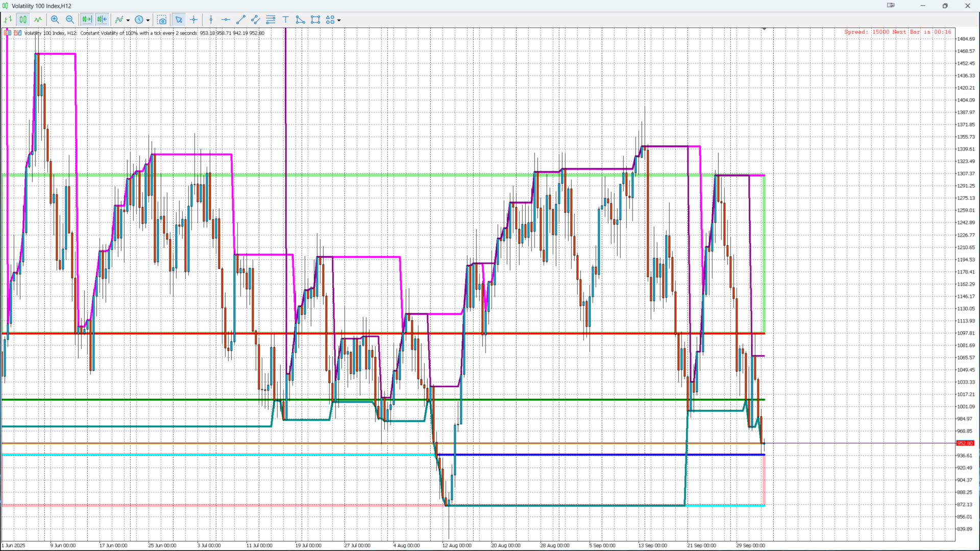980x551 pixels.
Task: Draw a vertical line
Action: [211, 20]
